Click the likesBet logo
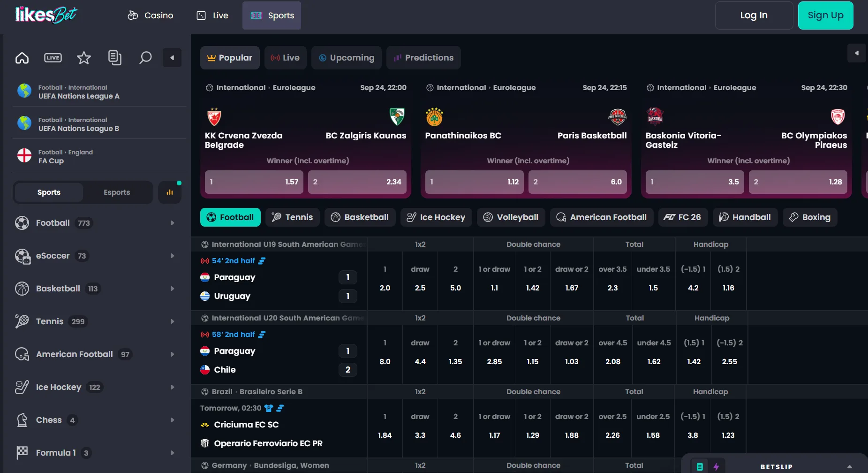This screenshot has height=473, width=868. coord(46,15)
